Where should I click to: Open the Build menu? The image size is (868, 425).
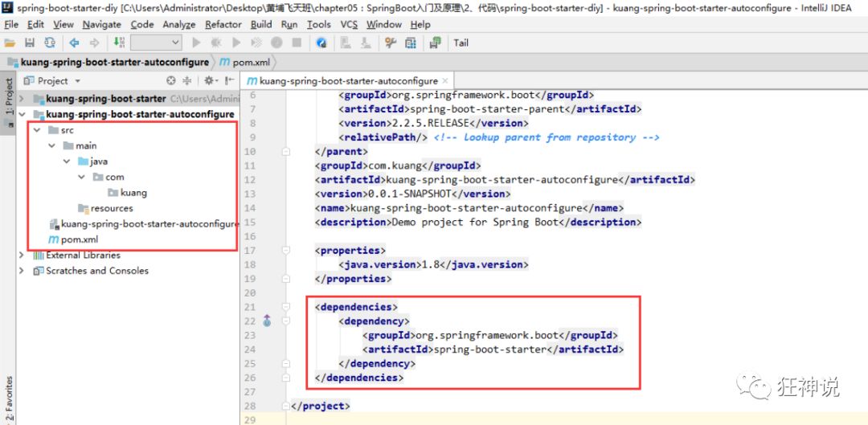tap(261, 24)
